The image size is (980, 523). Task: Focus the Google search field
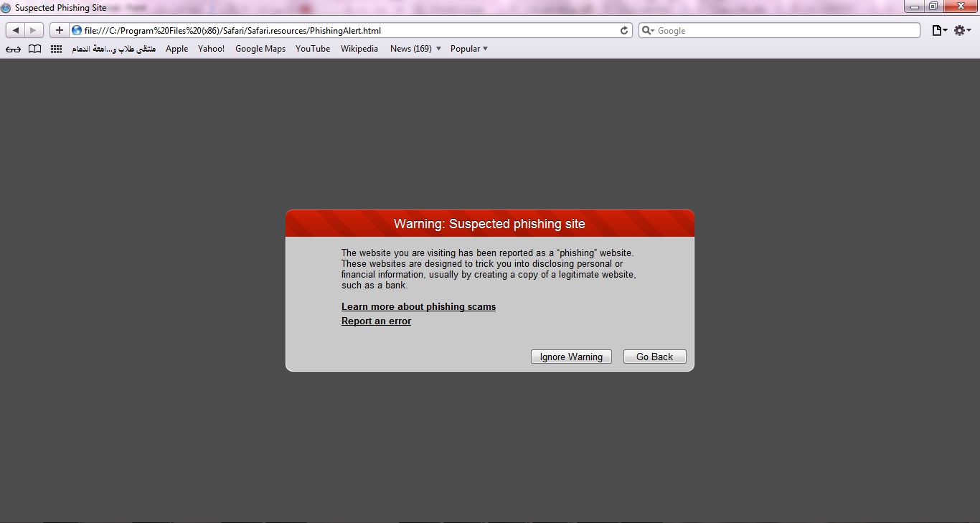(779, 30)
